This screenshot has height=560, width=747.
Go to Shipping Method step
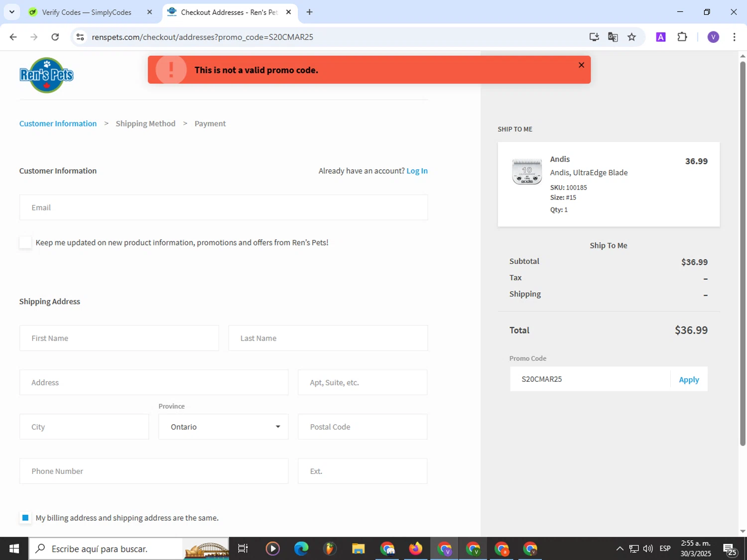[145, 123]
